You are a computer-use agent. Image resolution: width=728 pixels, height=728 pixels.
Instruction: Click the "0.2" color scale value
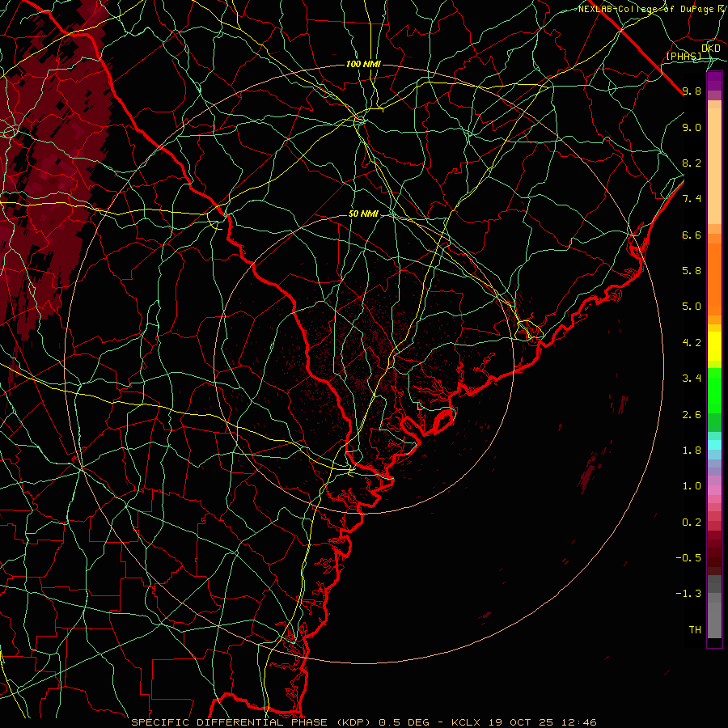[x=692, y=523]
